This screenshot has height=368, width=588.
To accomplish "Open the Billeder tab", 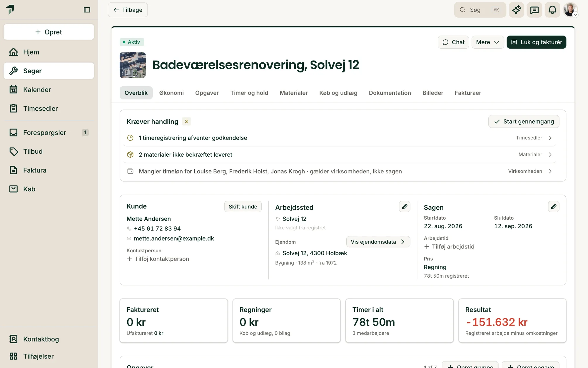I will [x=433, y=93].
